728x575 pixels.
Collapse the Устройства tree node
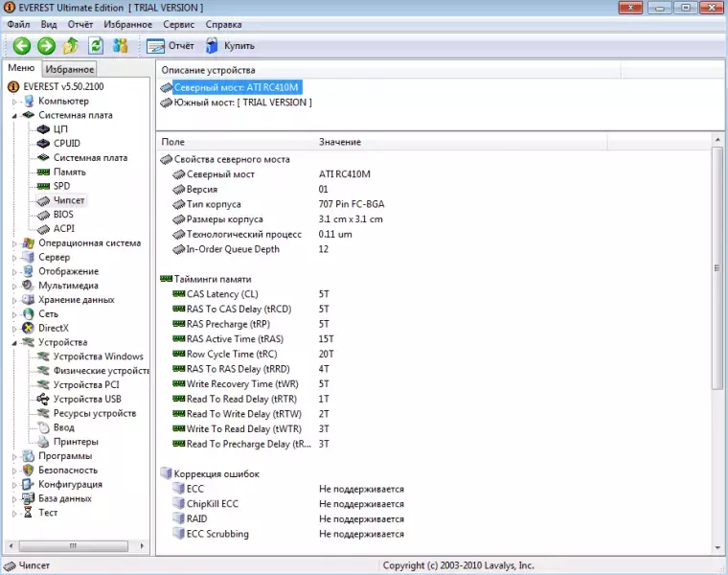(x=14, y=343)
